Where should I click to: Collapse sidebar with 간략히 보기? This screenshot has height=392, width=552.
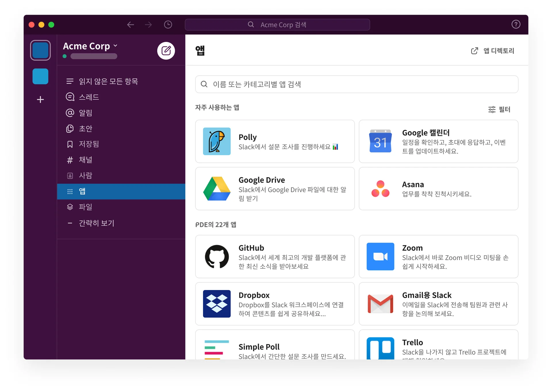96,223
